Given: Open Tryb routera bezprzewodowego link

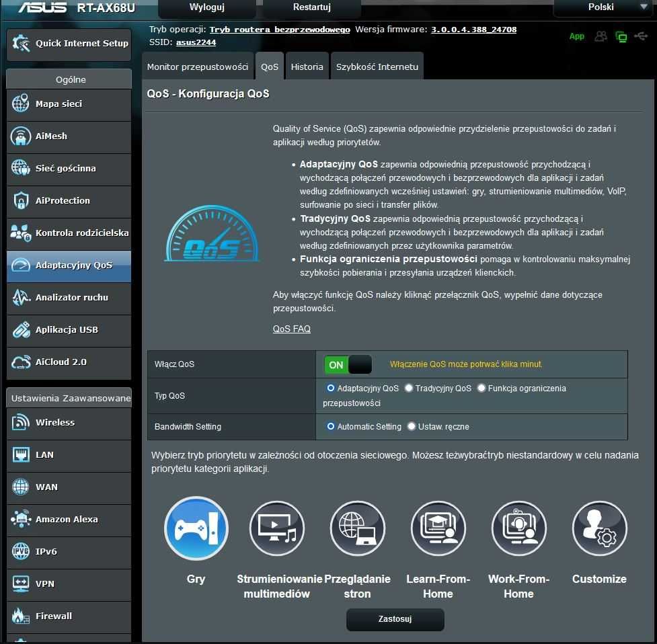Looking at the screenshot, I should 280,30.
